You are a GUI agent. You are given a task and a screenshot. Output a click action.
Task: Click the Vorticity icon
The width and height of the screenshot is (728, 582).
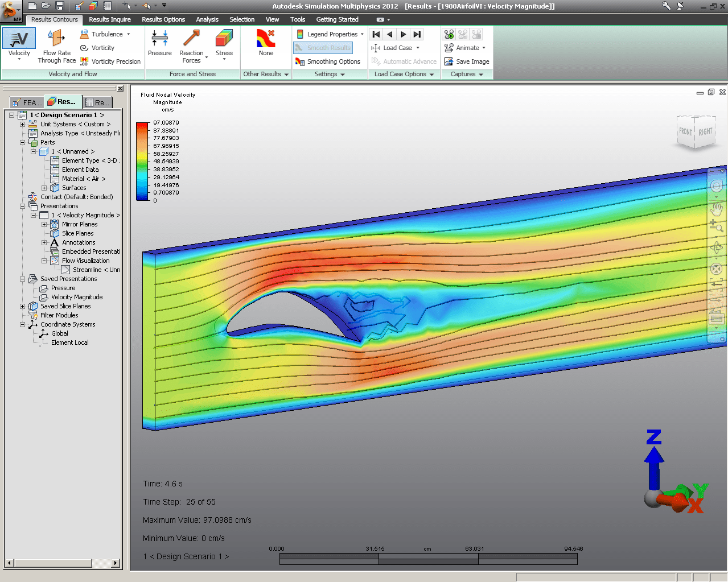83,48
